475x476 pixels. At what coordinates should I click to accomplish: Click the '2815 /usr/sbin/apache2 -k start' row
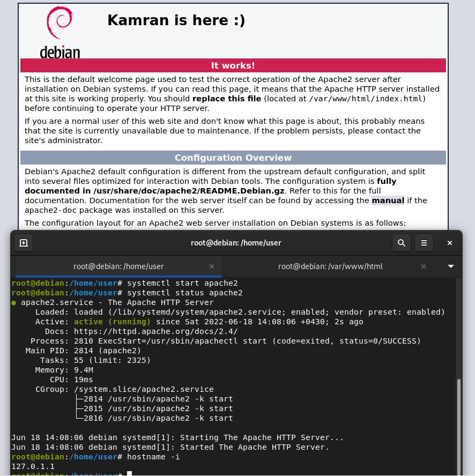[x=158, y=408]
